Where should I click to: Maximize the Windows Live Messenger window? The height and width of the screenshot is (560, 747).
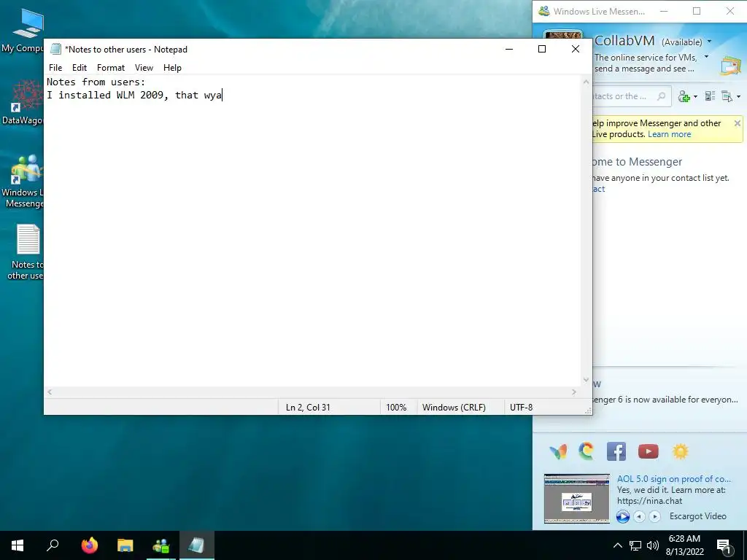[697, 11]
